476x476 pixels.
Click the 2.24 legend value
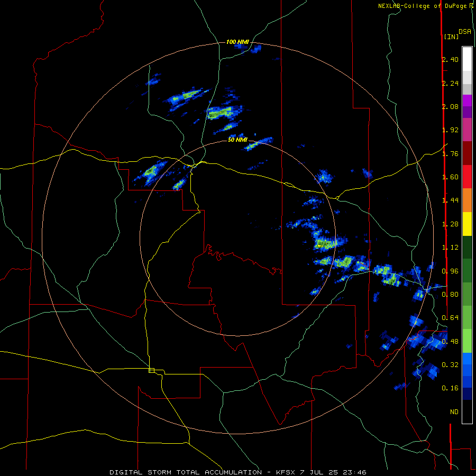(x=450, y=83)
